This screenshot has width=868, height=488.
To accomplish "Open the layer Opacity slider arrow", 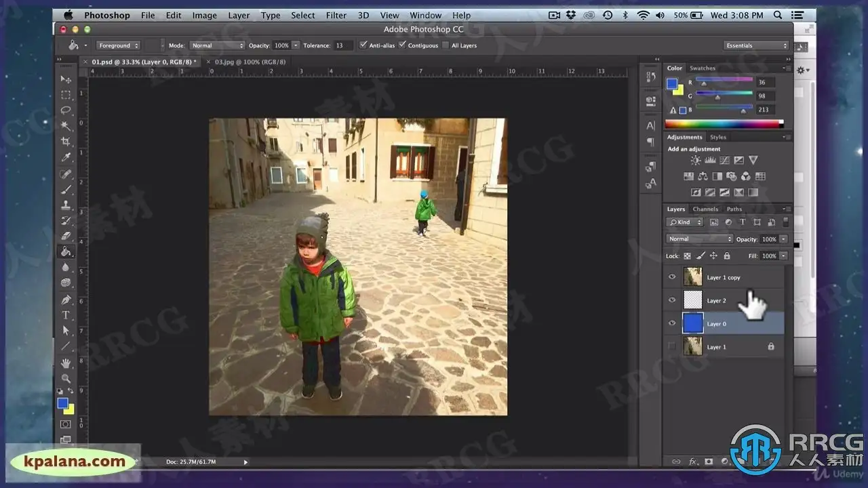I will [784, 239].
